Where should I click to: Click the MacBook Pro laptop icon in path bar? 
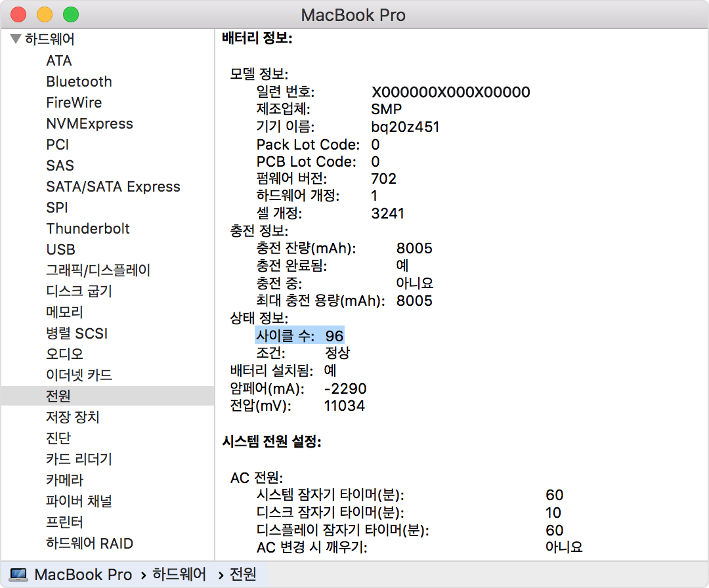[18, 575]
